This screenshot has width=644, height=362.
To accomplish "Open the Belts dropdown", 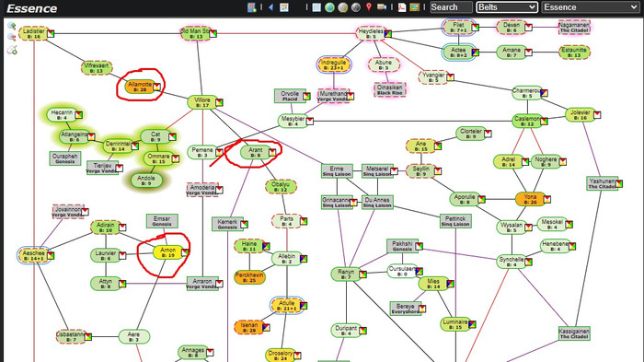I will point(506,7).
